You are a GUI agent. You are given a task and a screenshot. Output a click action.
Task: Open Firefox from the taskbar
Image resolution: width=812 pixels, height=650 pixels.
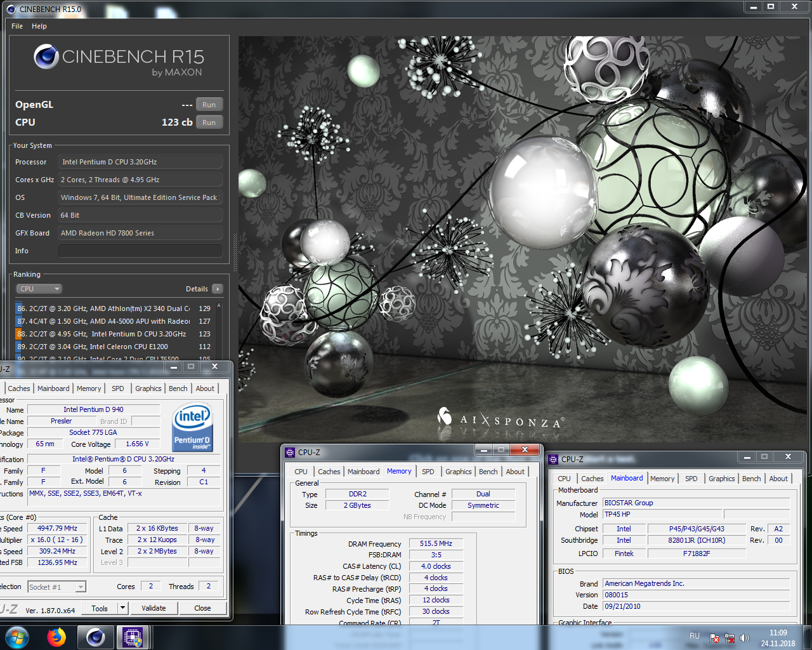coord(56,637)
